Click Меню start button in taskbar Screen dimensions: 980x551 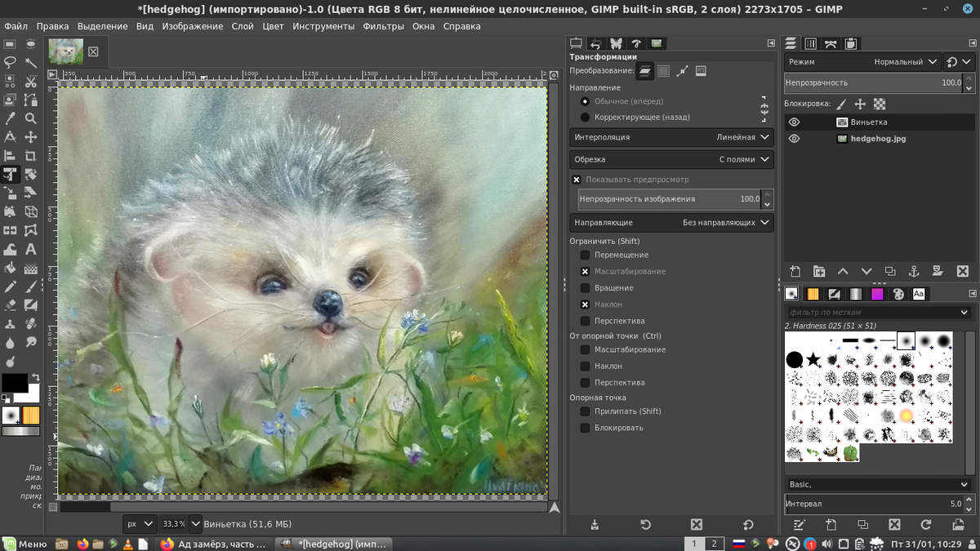click(x=24, y=544)
